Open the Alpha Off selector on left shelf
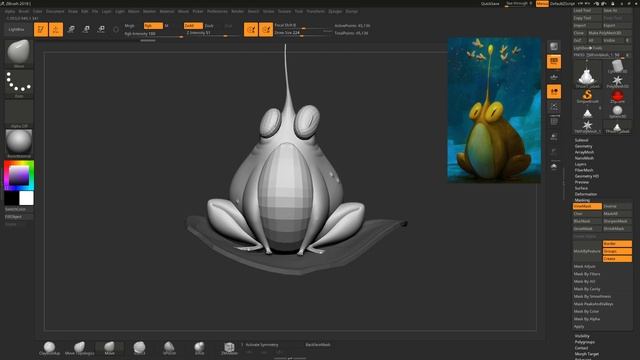 point(19,114)
